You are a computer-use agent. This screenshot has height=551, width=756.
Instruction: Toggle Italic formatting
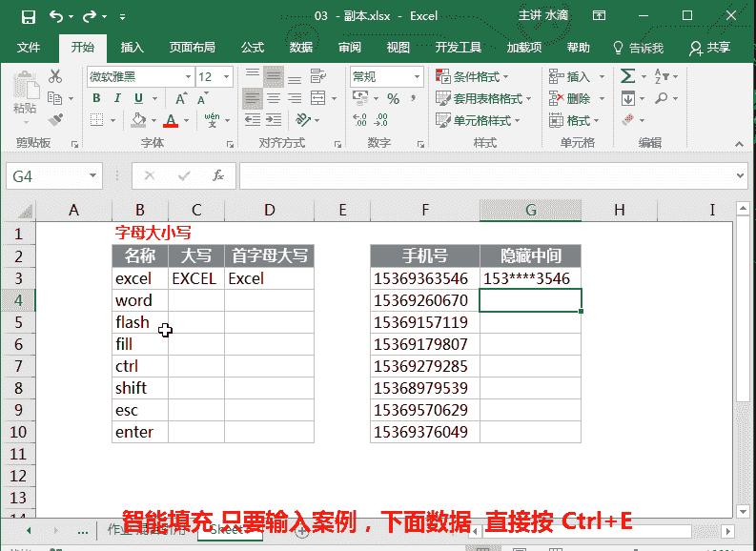pyautogui.click(x=118, y=98)
